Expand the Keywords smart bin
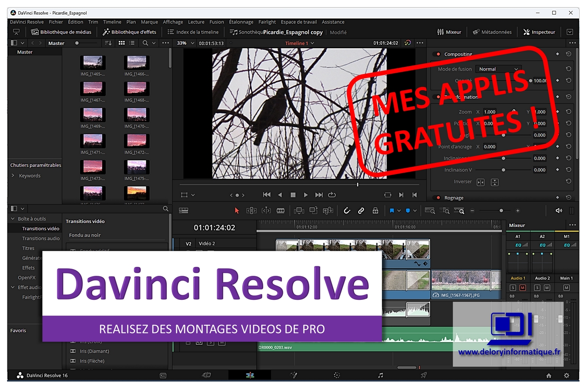 coord(13,176)
